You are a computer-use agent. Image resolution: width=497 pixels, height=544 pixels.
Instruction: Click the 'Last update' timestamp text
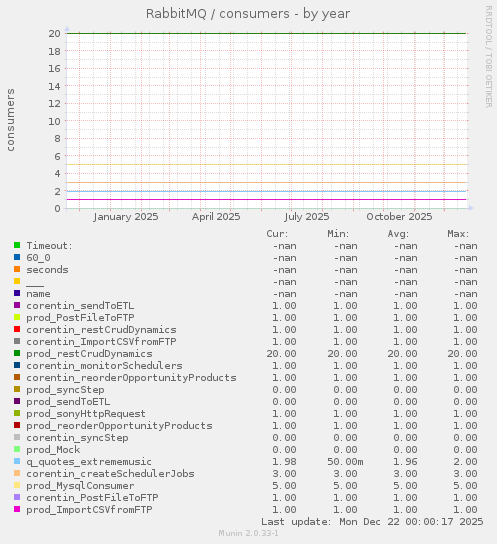pos(372,521)
